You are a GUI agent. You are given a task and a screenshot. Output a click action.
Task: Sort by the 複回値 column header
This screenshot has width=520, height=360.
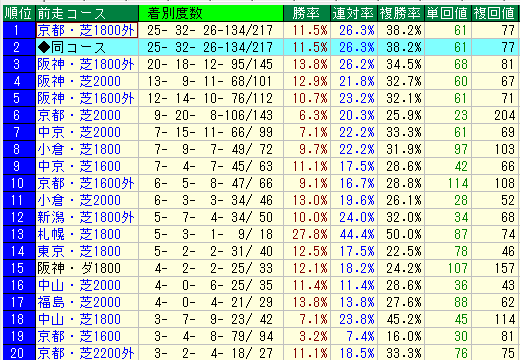coord(495,14)
